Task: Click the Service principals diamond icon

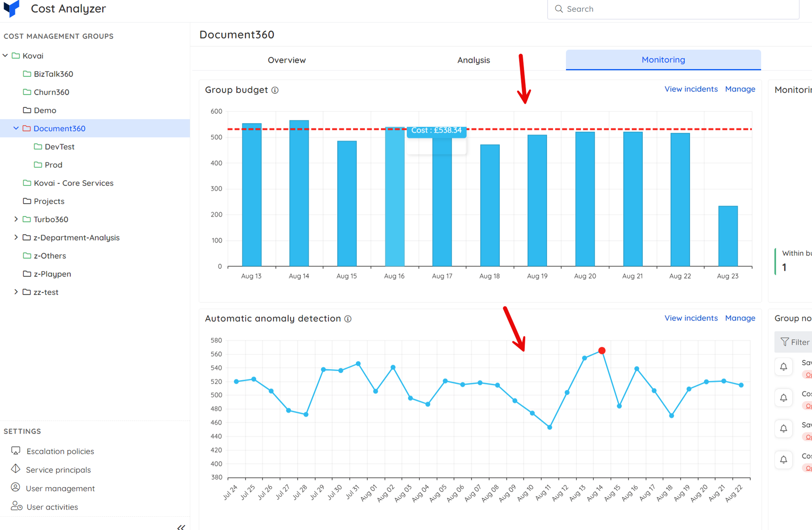Action: [x=15, y=469]
